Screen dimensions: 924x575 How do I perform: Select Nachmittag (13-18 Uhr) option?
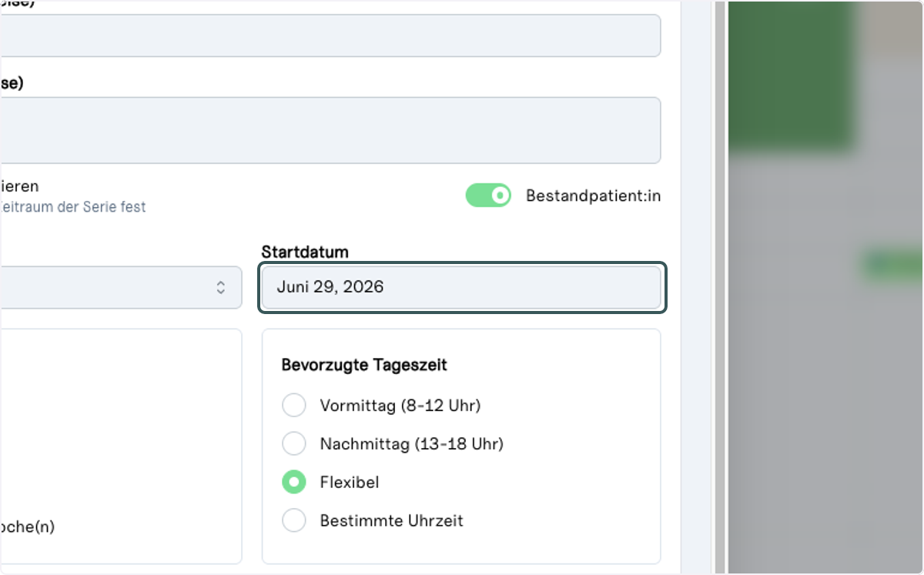coord(294,443)
